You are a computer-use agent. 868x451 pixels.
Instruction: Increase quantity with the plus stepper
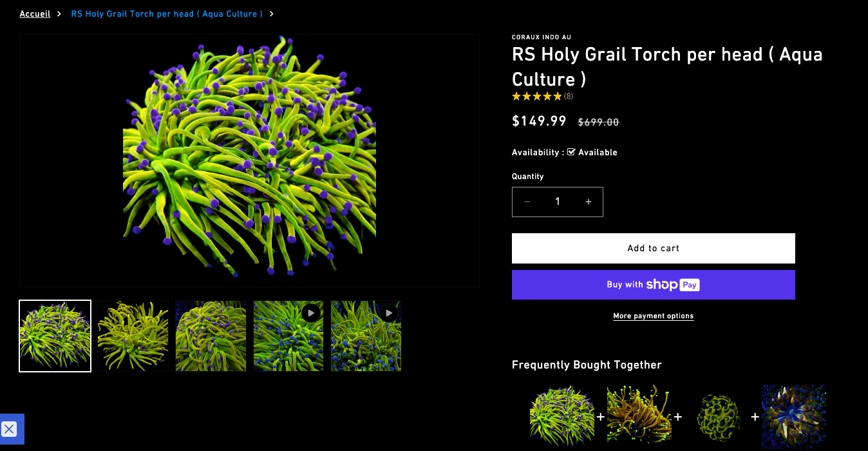[588, 201]
